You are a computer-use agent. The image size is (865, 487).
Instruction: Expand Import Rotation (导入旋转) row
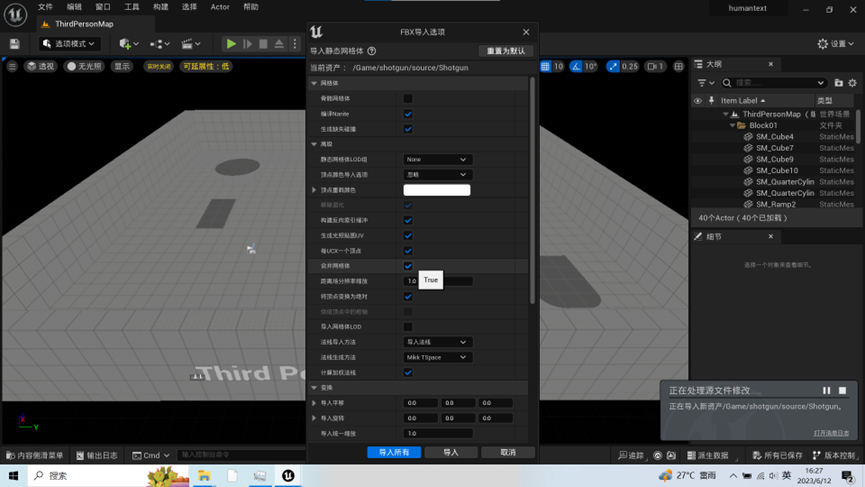[x=314, y=418]
